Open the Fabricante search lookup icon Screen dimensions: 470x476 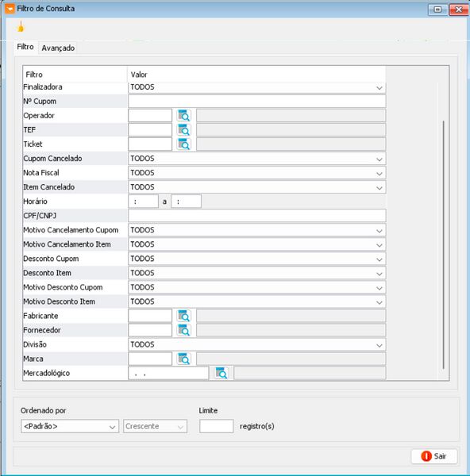tap(184, 316)
